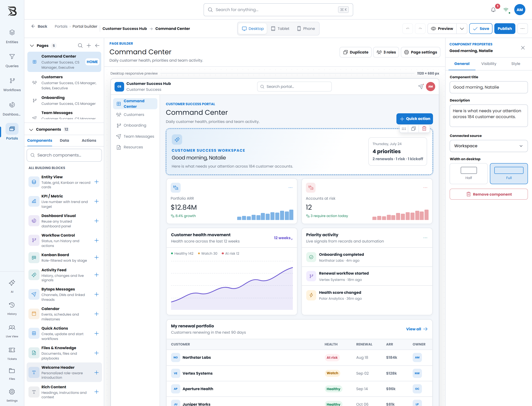Duplicate selected component via copy icon
The height and width of the screenshot is (406, 532).
pos(413,129)
